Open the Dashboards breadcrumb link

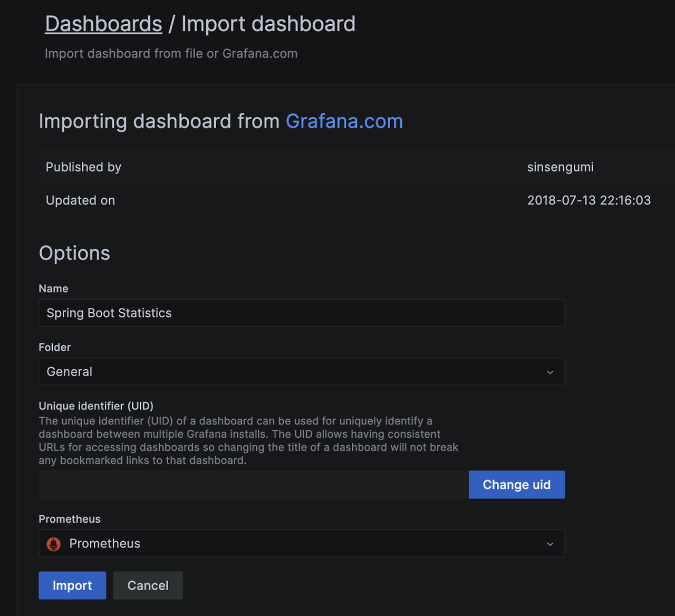(103, 24)
